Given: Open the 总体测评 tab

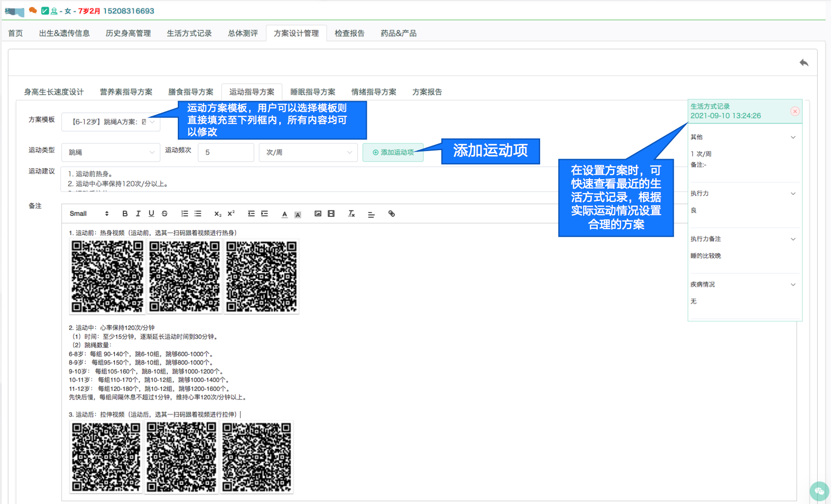Looking at the screenshot, I should tap(243, 33).
